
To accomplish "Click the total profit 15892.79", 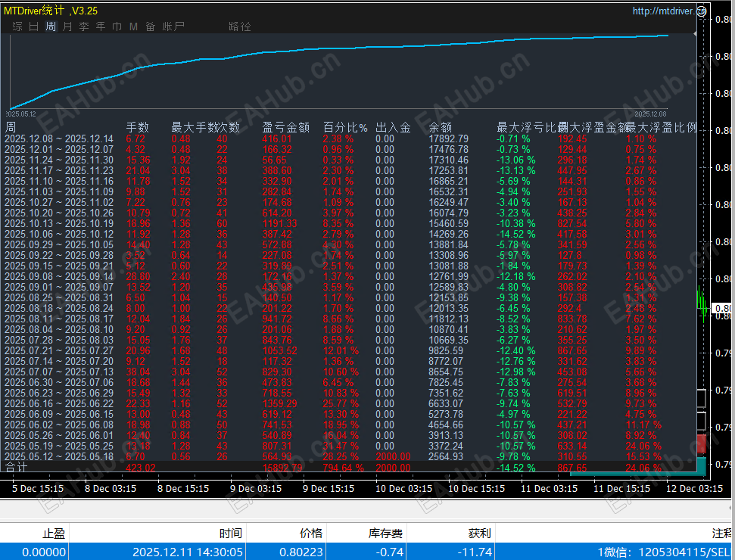I will coord(282,468).
